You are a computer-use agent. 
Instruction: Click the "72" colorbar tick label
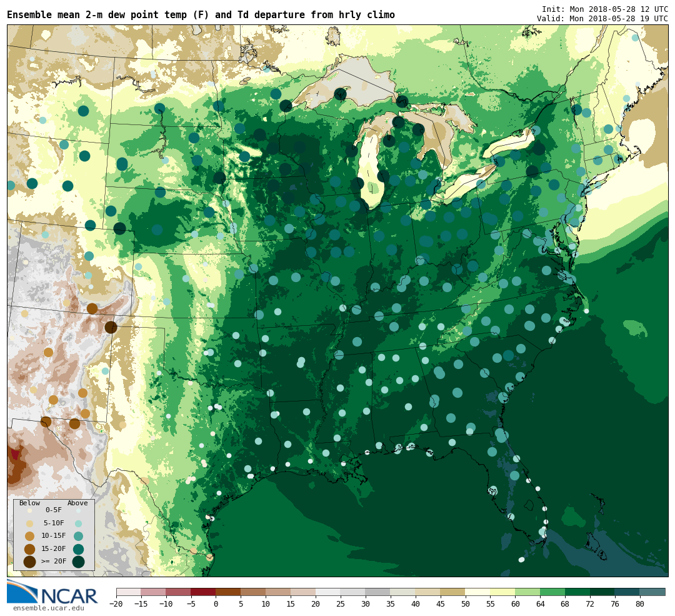pyautogui.click(x=591, y=604)
